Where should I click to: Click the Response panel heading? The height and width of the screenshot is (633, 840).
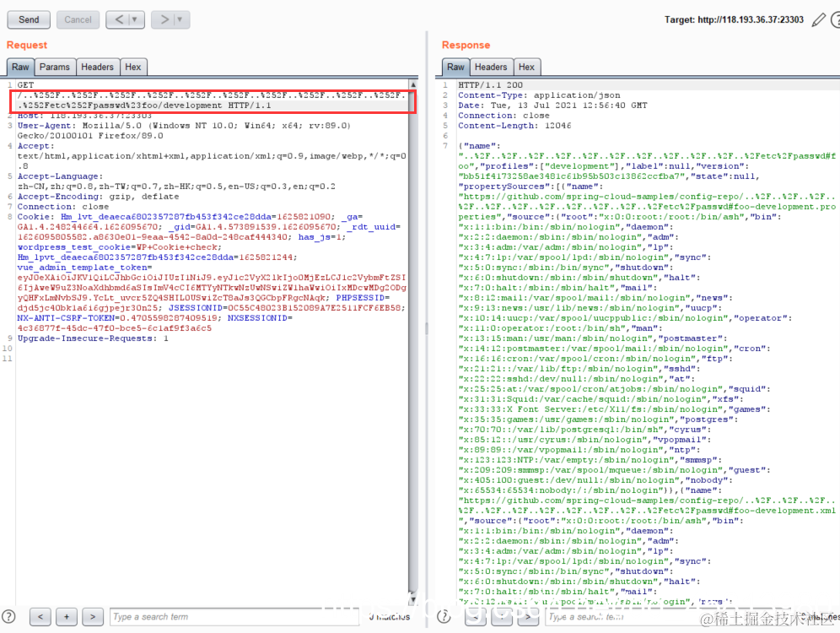(x=466, y=45)
